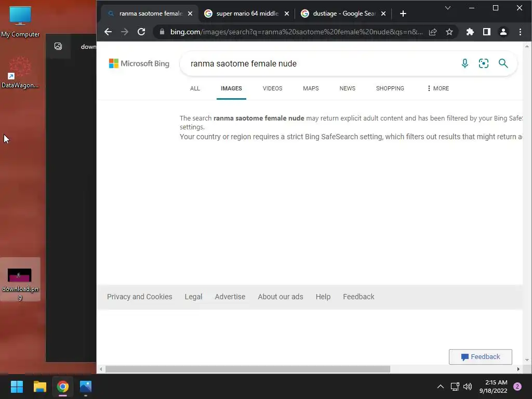
Task: Open the Chrome profile avatar
Action: [503, 32]
